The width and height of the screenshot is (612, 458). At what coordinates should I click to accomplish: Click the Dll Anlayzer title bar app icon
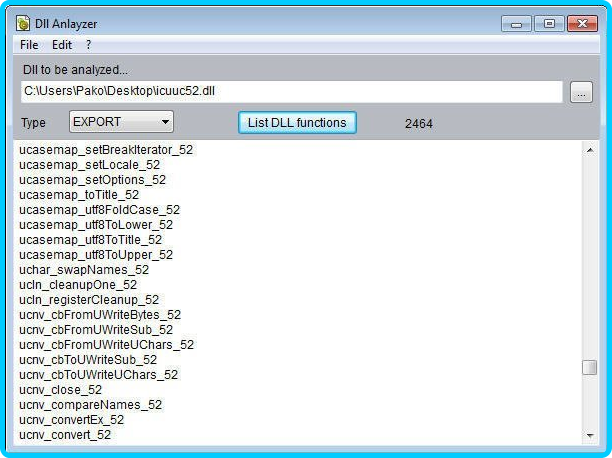[x=23, y=23]
